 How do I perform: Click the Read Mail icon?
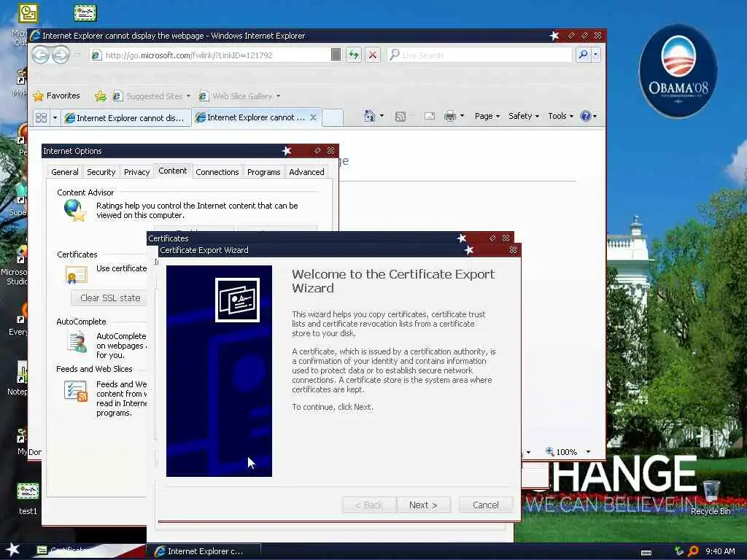click(x=429, y=116)
